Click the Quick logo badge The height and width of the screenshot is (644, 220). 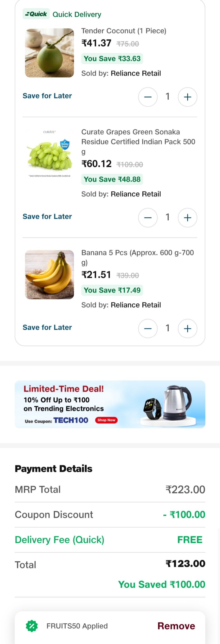tap(36, 14)
